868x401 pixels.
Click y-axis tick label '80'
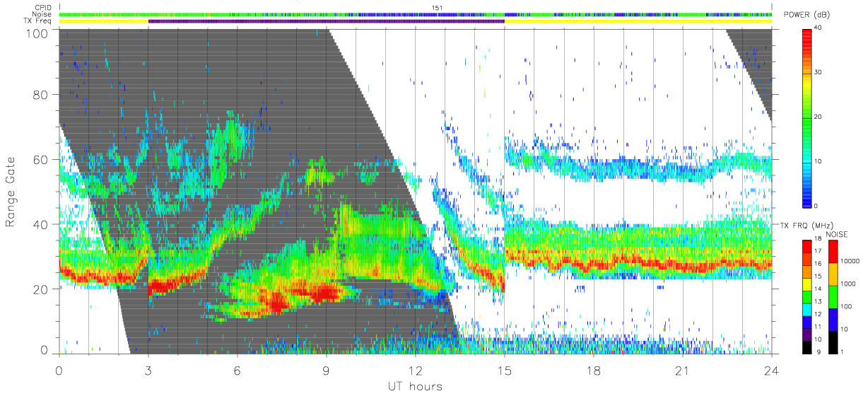click(x=40, y=94)
